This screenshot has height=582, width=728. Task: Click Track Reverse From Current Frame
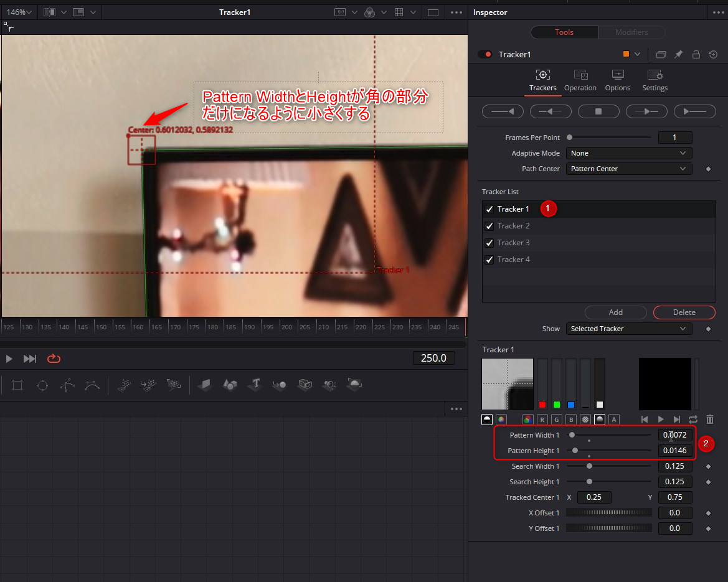551,111
